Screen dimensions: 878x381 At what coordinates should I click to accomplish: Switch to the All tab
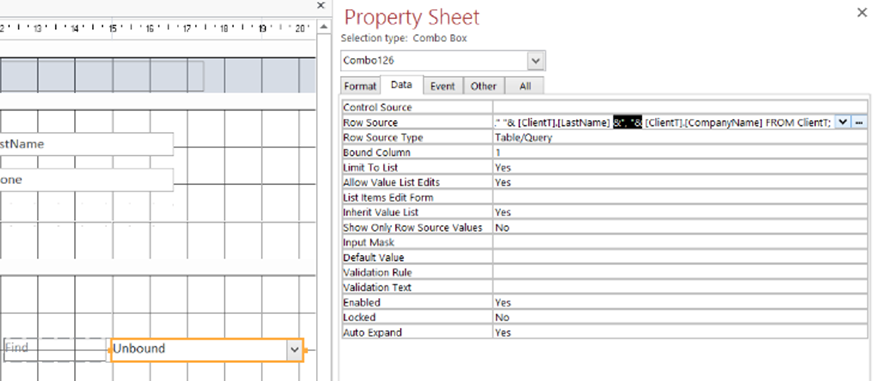525,86
